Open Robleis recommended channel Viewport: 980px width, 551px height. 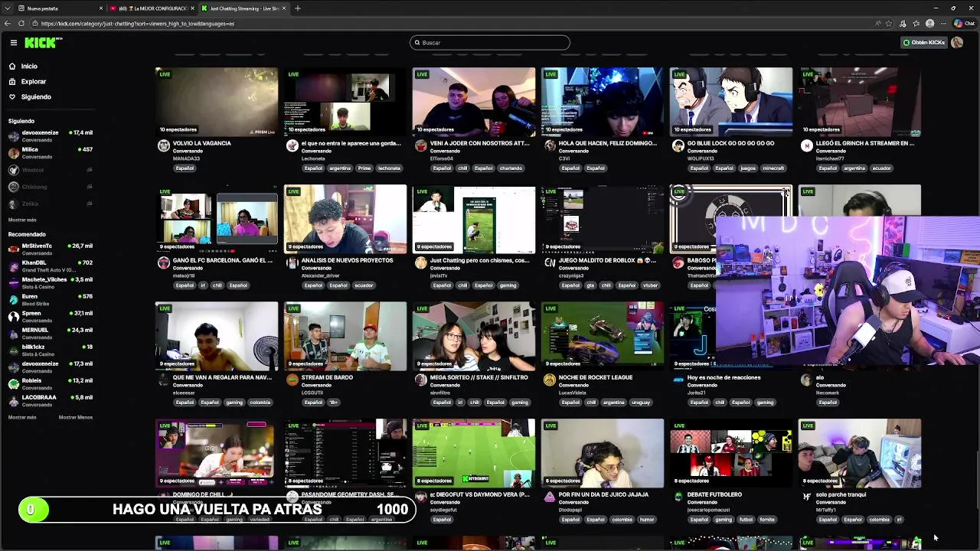coord(50,384)
